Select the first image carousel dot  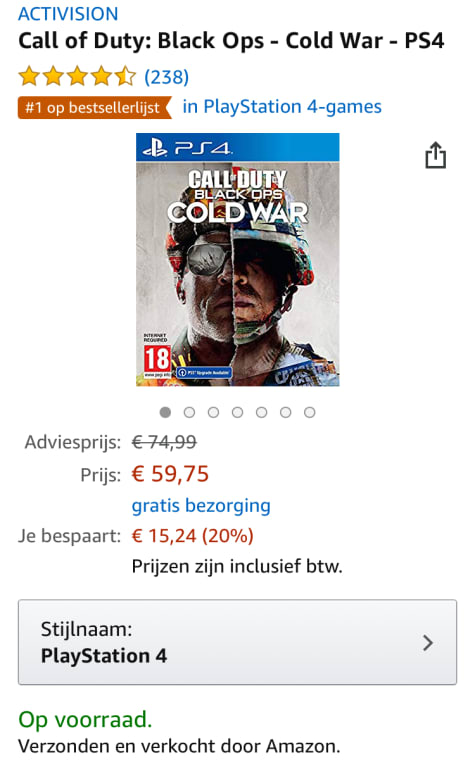(x=165, y=412)
